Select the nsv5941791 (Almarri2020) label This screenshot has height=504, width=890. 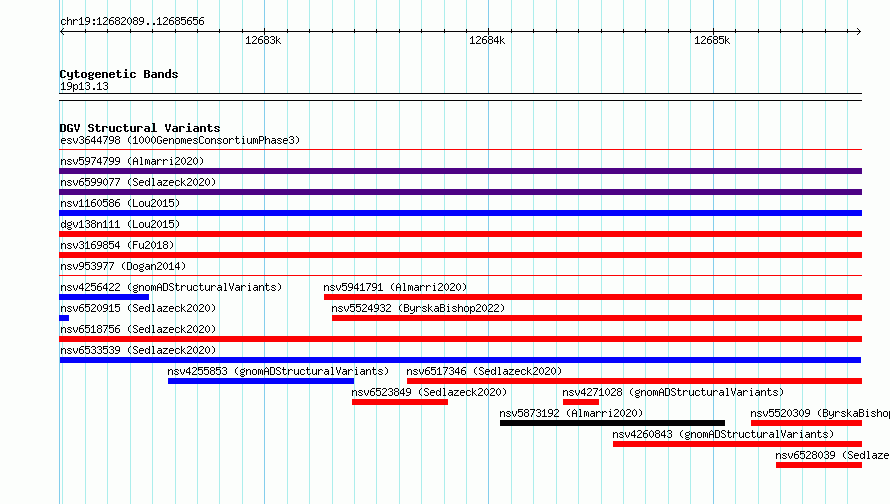(x=395, y=287)
